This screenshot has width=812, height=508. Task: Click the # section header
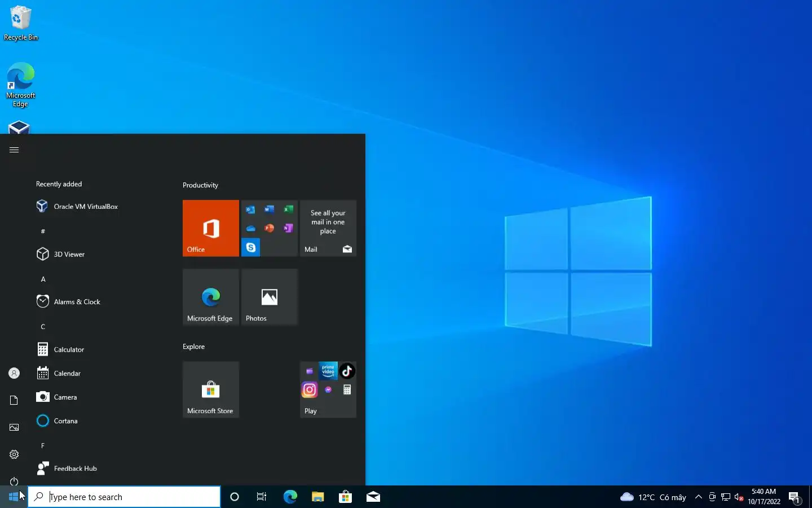click(x=43, y=231)
